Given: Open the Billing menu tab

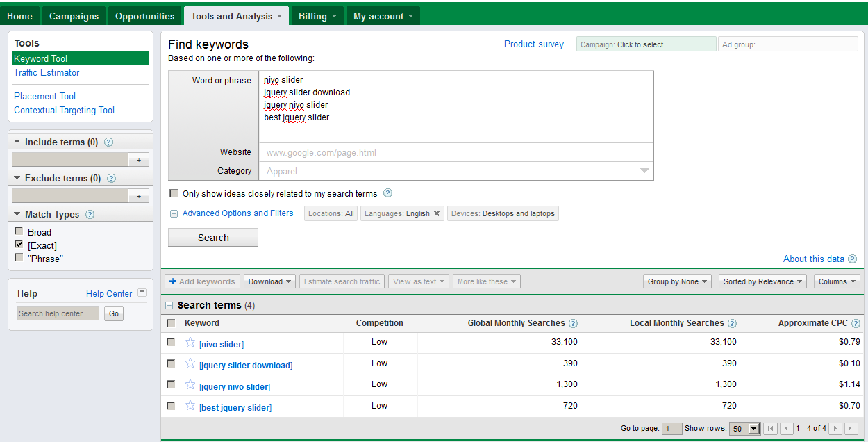Looking at the screenshot, I should pyautogui.click(x=317, y=16).
